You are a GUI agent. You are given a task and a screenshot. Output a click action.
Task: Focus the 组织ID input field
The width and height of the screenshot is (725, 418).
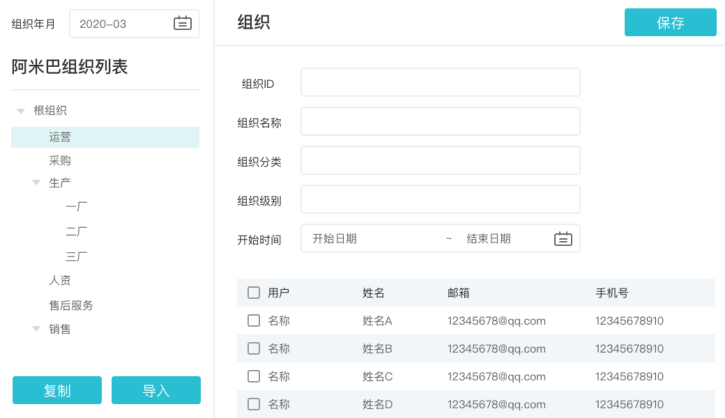pyautogui.click(x=440, y=83)
